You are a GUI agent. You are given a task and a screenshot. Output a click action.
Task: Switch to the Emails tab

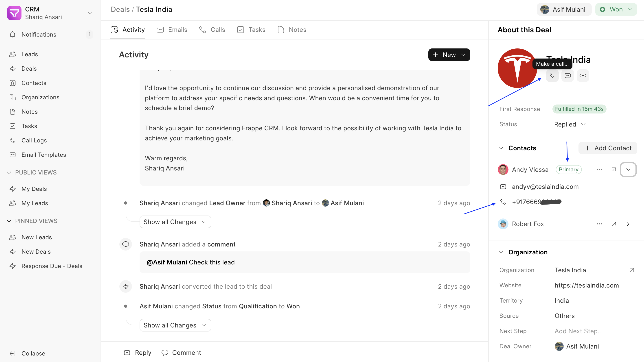coord(172,30)
